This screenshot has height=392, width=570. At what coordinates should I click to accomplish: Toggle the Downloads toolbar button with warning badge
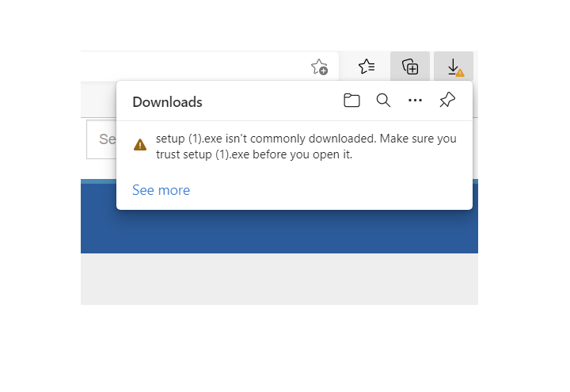454,67
